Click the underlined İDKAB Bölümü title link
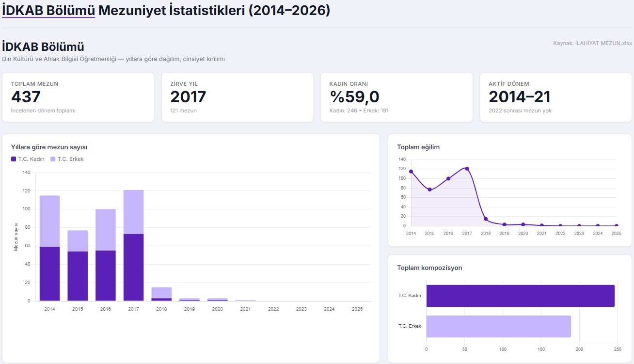This screenshot has height=364, width=634. pyautogui.click(x=48, y=10)
